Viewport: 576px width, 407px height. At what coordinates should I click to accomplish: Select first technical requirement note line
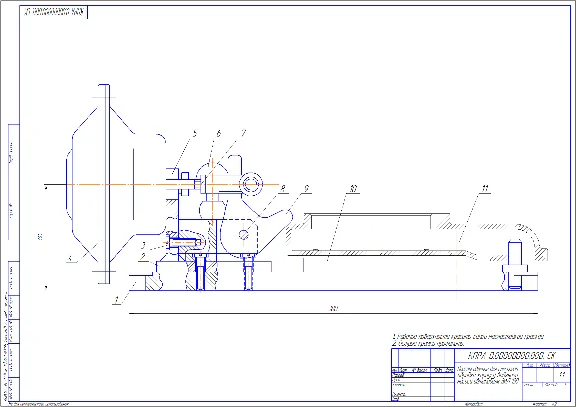click(x=468, y=336)
